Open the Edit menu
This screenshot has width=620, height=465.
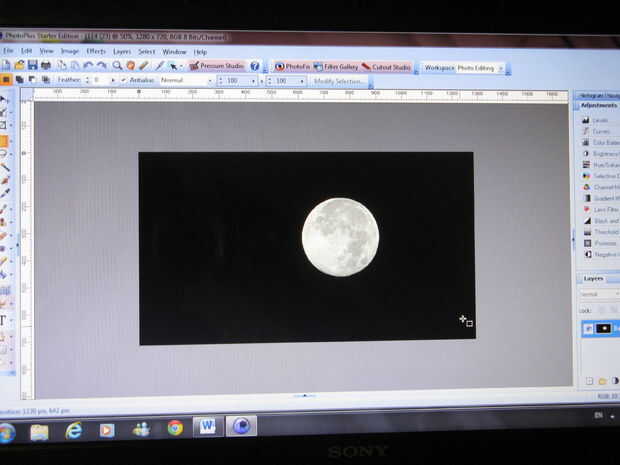coord(26,51)
